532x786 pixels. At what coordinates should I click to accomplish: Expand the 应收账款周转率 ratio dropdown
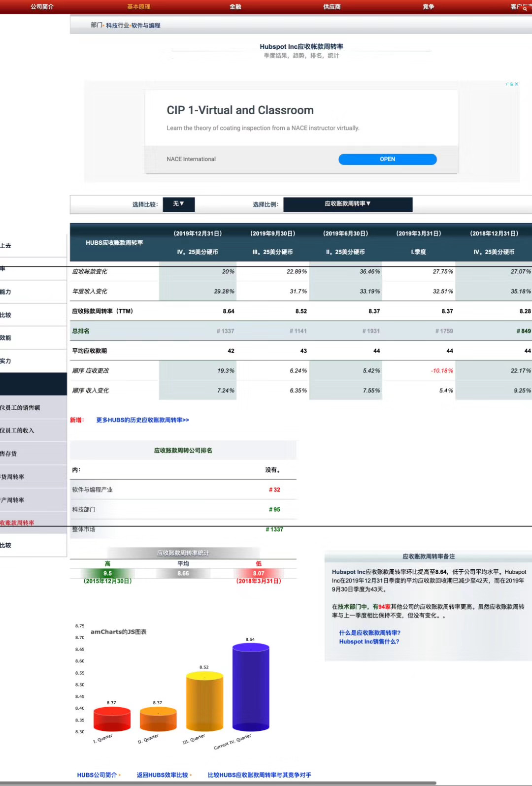pyautogui.click(x=347, y=204)
